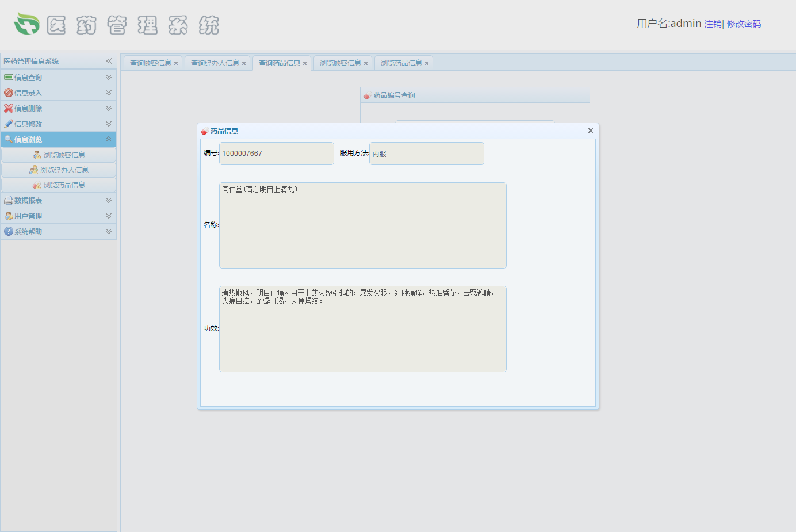Screen dimensions: 796x532
Task: Click the 名称 text area
Action: point(363,225)
